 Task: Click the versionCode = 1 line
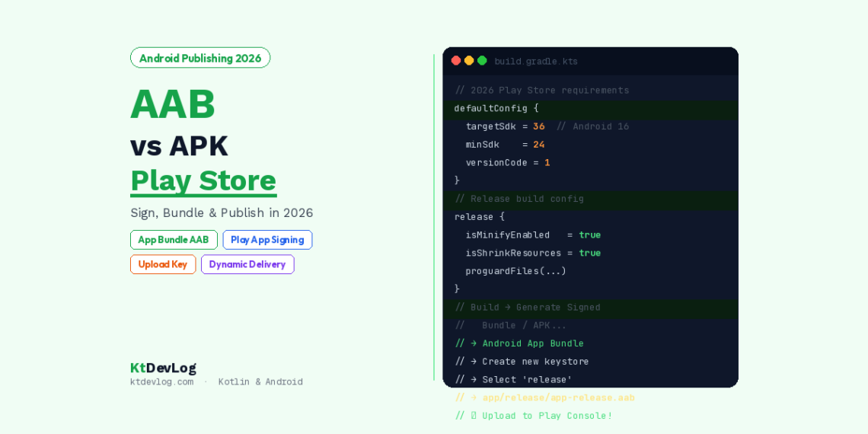click(x=508, y=163)
